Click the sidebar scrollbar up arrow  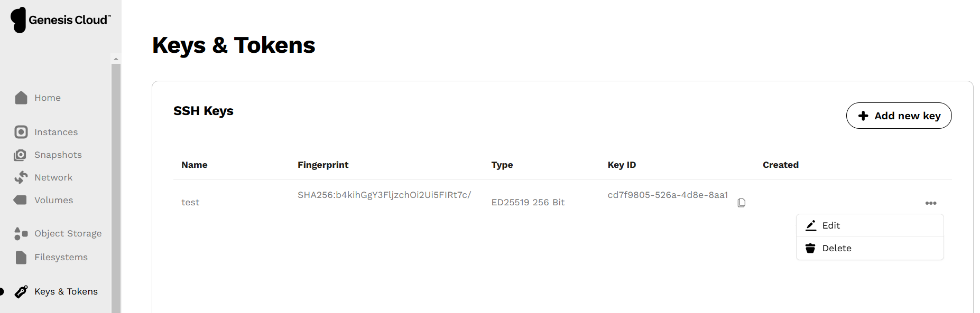(116, 59)
